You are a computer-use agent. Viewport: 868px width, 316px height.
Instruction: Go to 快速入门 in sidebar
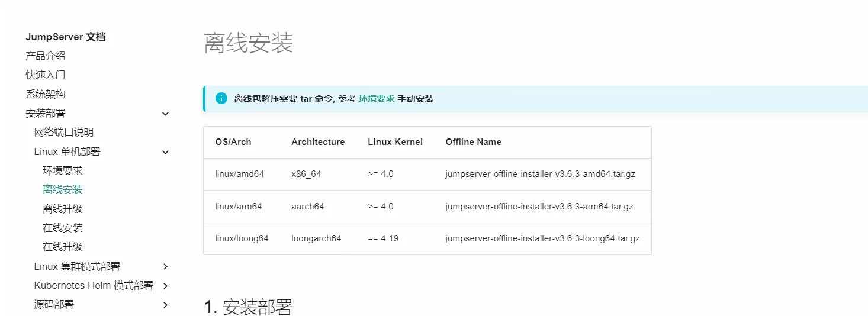(46, 75)
